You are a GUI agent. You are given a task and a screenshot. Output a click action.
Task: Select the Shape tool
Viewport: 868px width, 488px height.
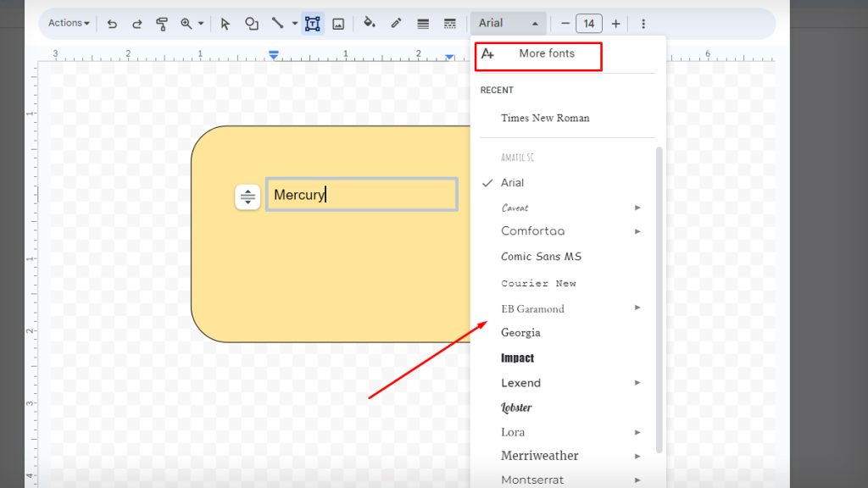pos(252,23)
